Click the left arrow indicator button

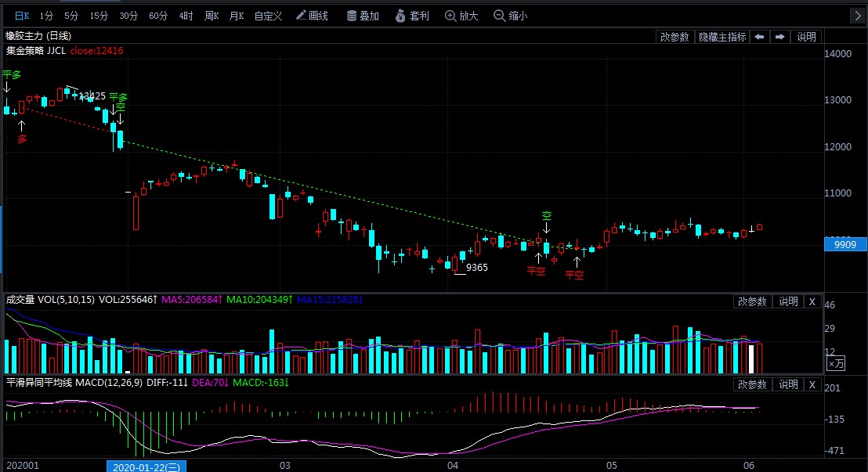760,37
